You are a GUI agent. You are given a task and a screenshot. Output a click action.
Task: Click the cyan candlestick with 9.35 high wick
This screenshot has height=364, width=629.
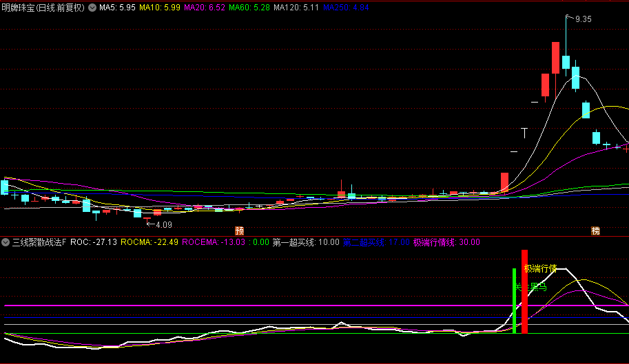(x=566, y=62)
